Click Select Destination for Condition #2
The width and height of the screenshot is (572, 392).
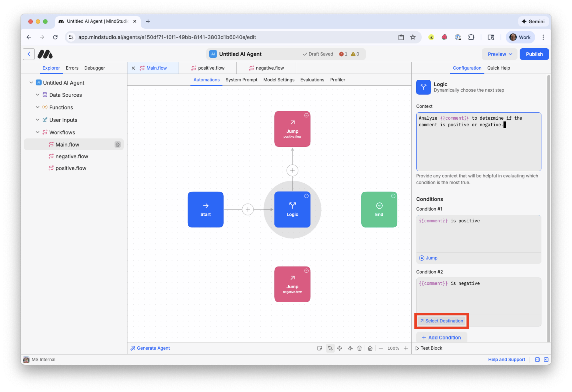point(441,321)
